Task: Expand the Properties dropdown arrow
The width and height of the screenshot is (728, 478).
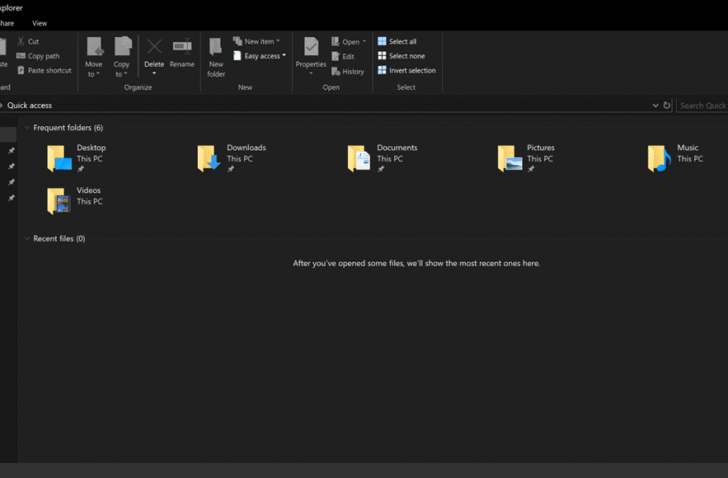Action: (x=311, y=73)
